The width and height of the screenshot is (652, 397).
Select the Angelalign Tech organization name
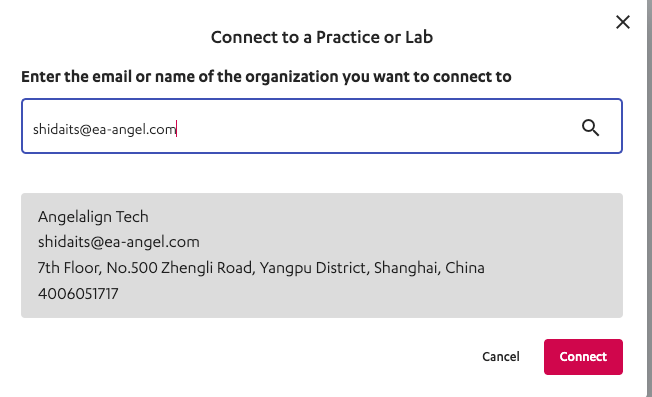93,217
